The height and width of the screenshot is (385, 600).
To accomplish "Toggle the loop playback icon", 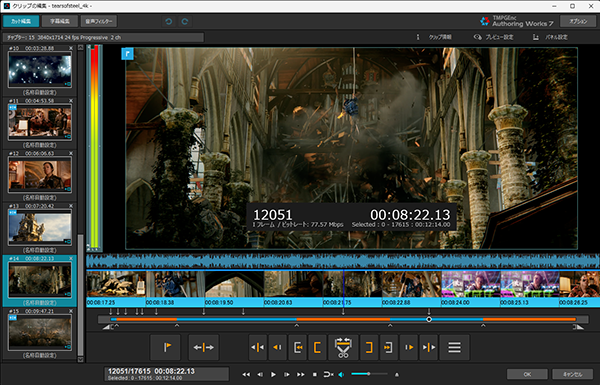I will (328, 374).
